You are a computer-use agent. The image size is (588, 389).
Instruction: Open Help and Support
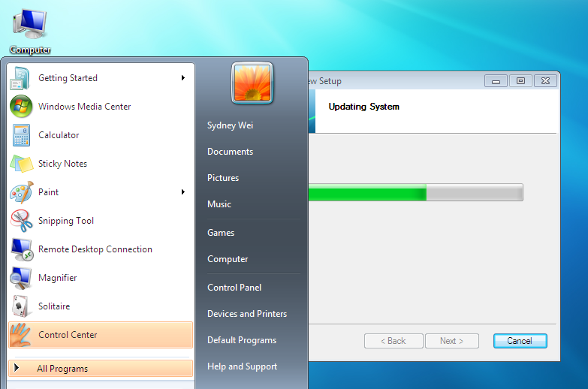tap(242, 366)
